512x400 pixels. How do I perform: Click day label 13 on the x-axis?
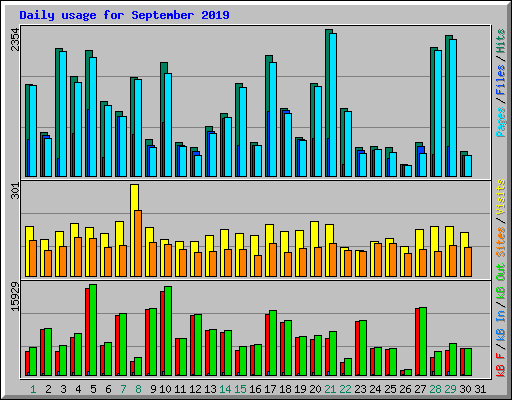(x=210, y=389)
